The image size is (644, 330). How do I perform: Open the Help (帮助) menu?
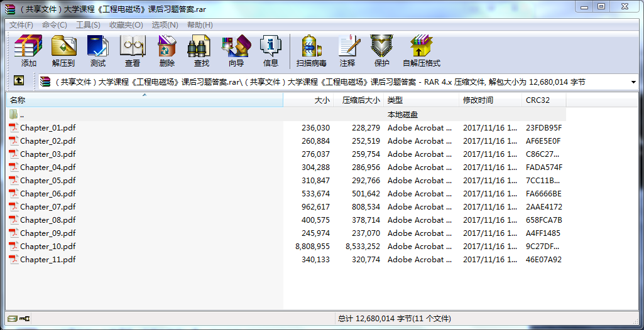(x=200, y=25)
